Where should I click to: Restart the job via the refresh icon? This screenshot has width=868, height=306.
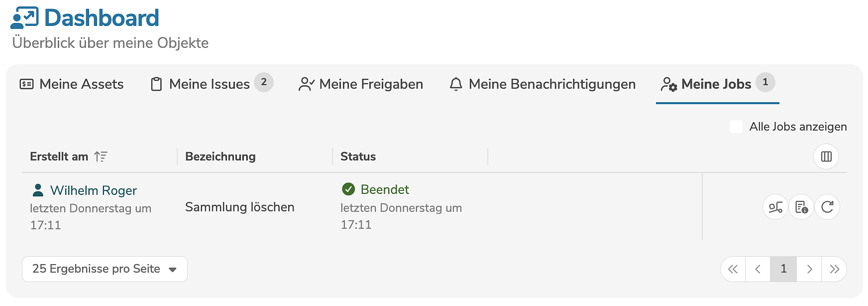point(827,207)
